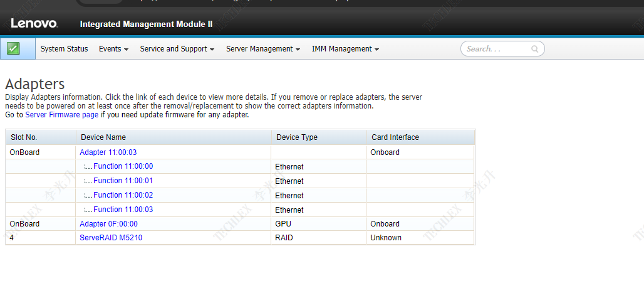
Task: Open ServeRAID M5210 details
Action: coord(111,237)
